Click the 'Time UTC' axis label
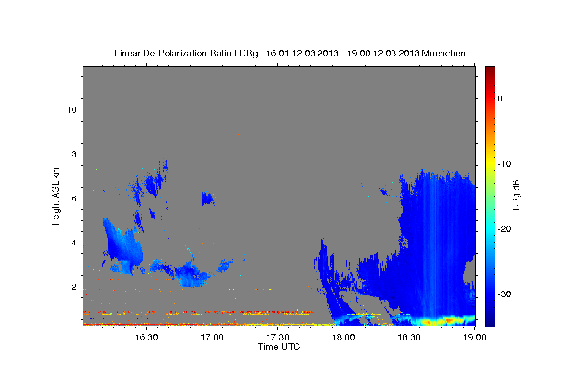Viewport: 588px width, 392px height. coord(279,347)
